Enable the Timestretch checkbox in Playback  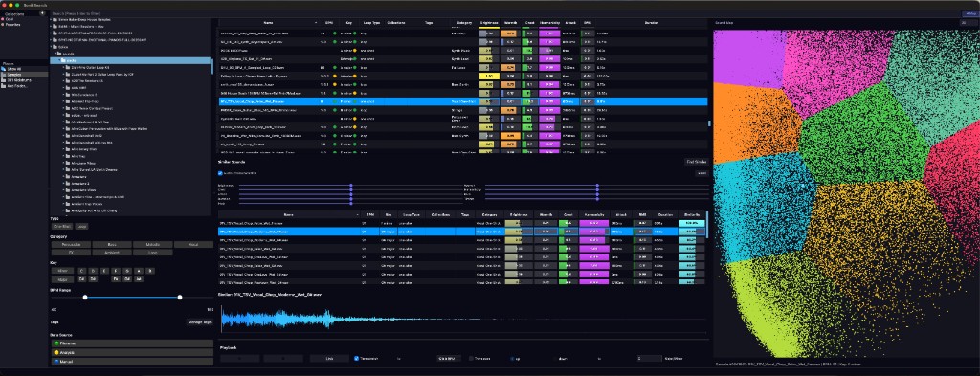pos(356,359)
